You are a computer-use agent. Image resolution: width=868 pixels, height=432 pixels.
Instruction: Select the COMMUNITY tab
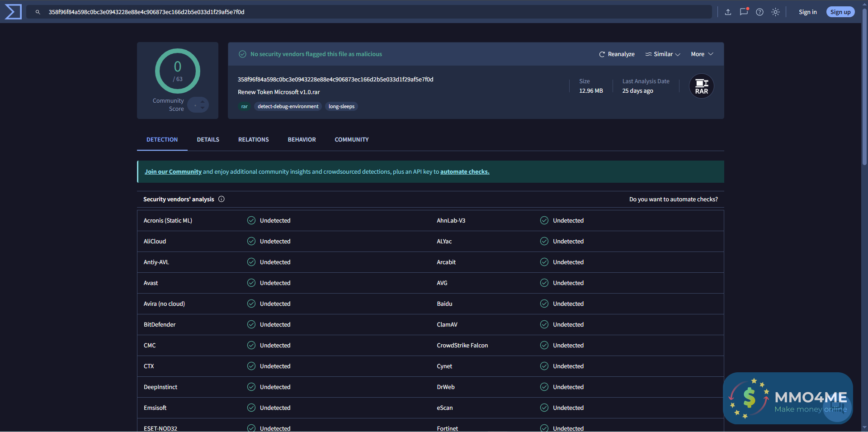(351, 139)
